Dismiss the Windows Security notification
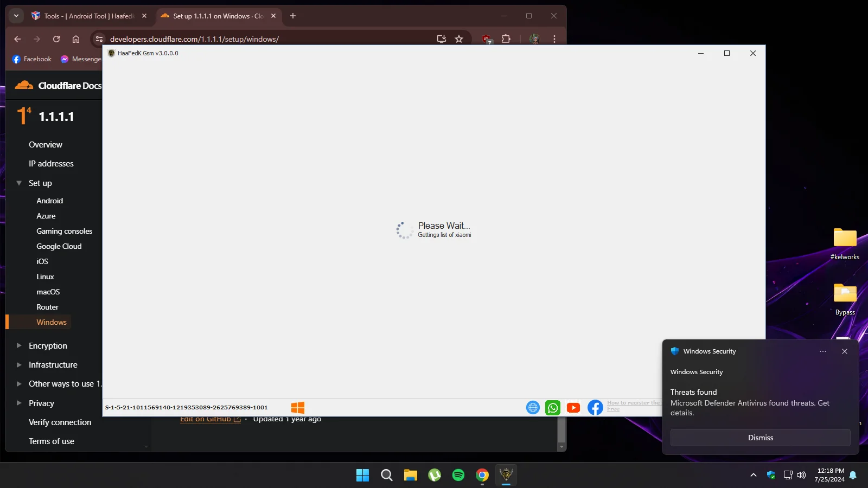 point(761,438)
